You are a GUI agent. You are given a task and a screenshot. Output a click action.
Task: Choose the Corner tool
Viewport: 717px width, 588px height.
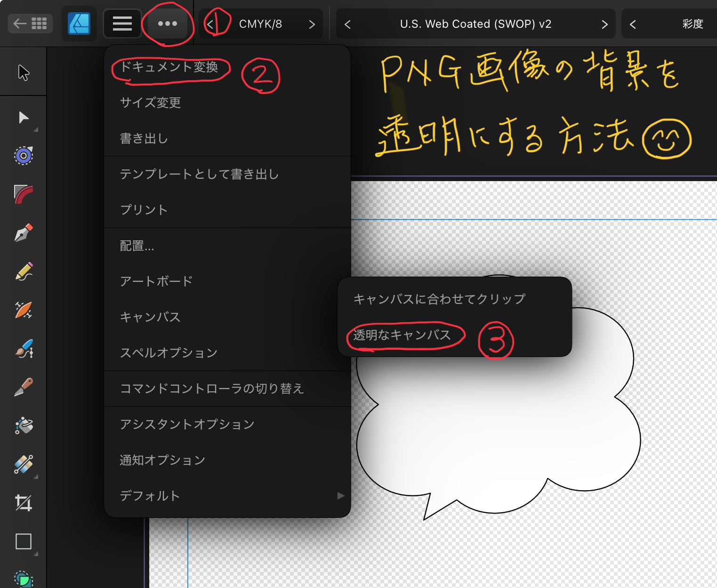(24, 194)
